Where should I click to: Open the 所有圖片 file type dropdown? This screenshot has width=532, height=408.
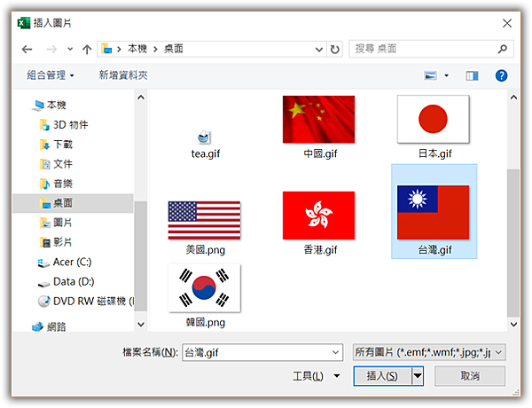point(429,352)
